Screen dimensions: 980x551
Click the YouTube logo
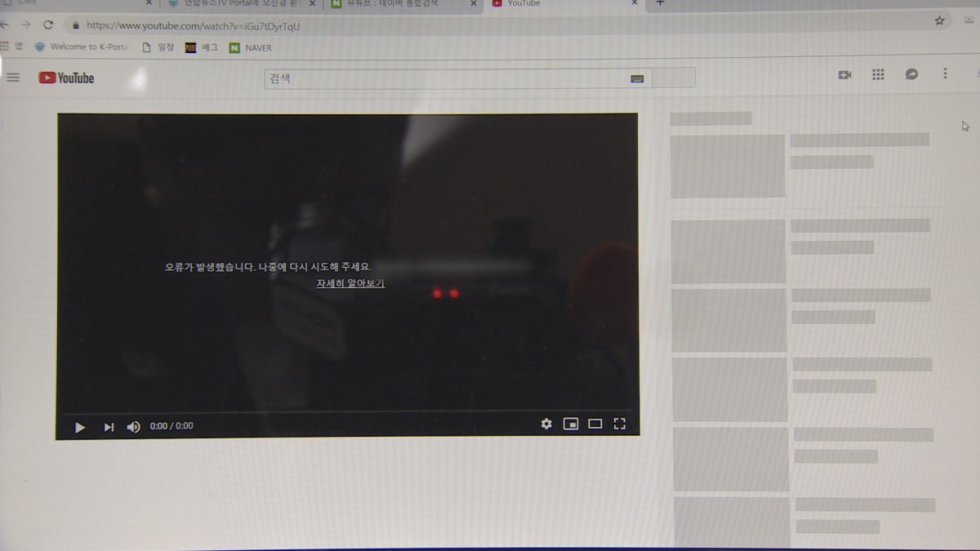(x=66, y=78)
